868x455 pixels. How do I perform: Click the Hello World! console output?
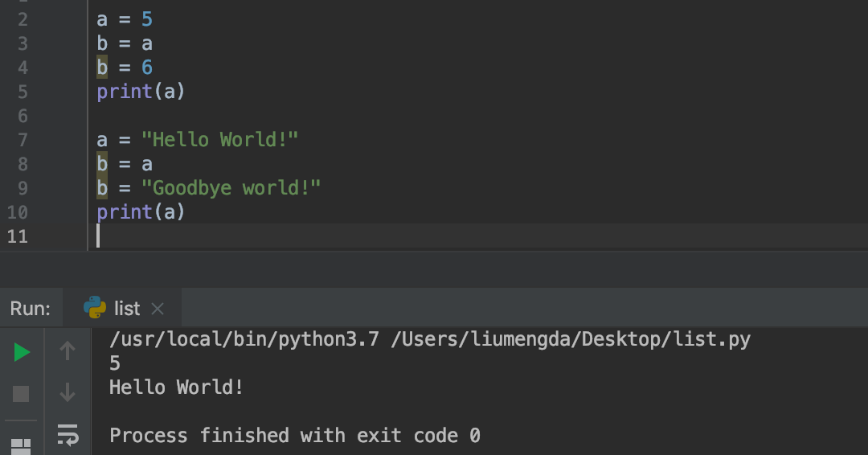click(x=176, y=387)
